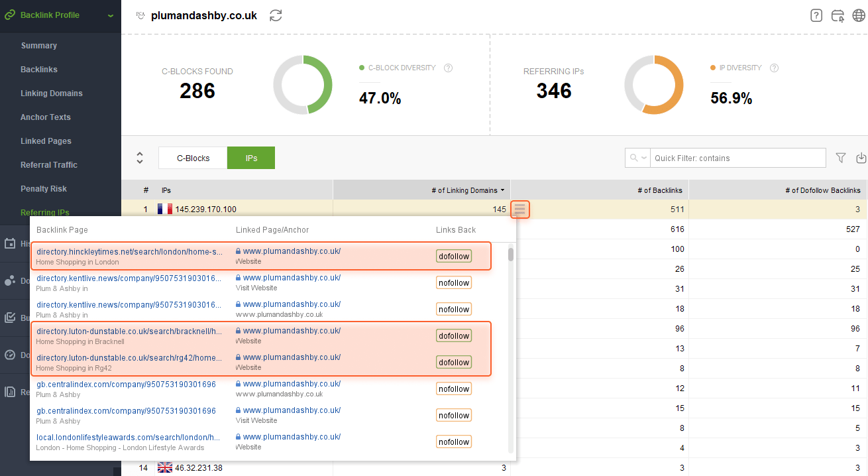The height and width of the screenshot is (476, 868).
Task: Open Referral Traffic section
Action: point(49,165)
